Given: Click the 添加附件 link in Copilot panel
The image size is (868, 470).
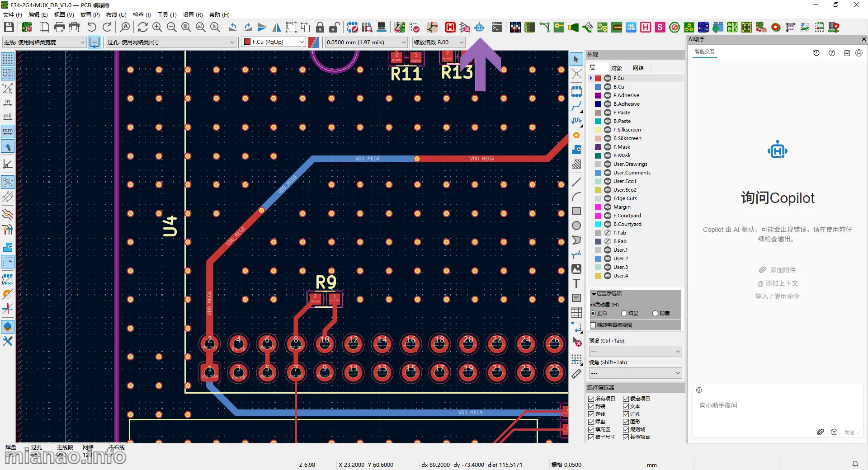Looking at the screenshot, I should pyautogui.click(x=778, y=270).
